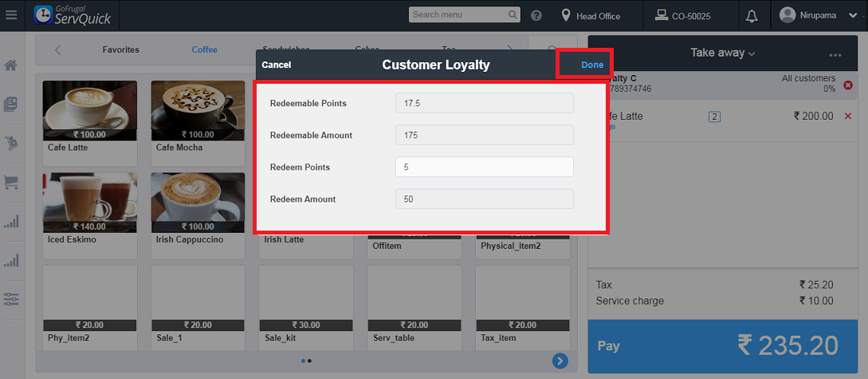Click Done in Customer Loyalty dialog
Screen dimensions: 868x379
point(592,65)
